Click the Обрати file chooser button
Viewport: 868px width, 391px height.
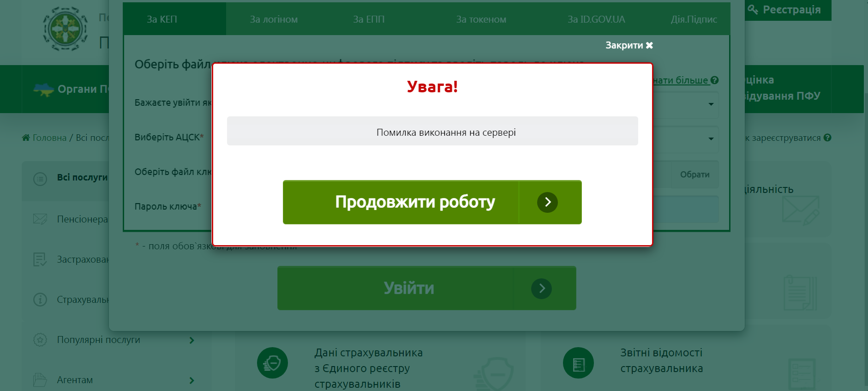tap(694, 174)
